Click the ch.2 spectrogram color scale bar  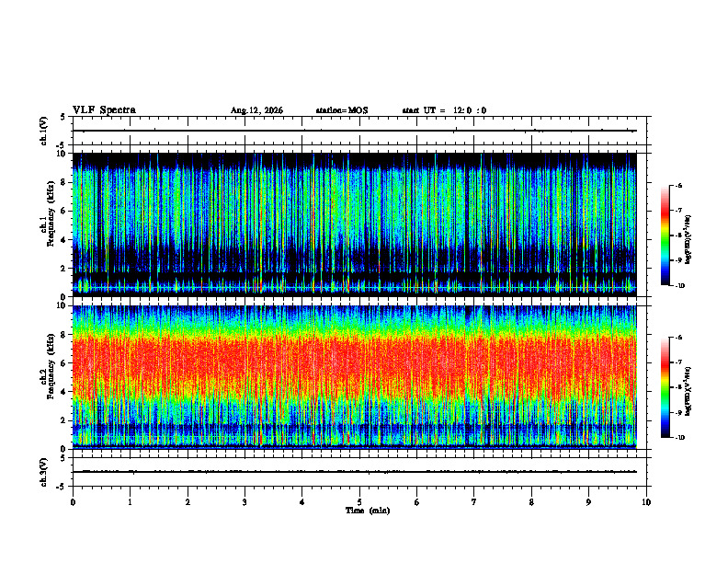click(x=665, y=387)
